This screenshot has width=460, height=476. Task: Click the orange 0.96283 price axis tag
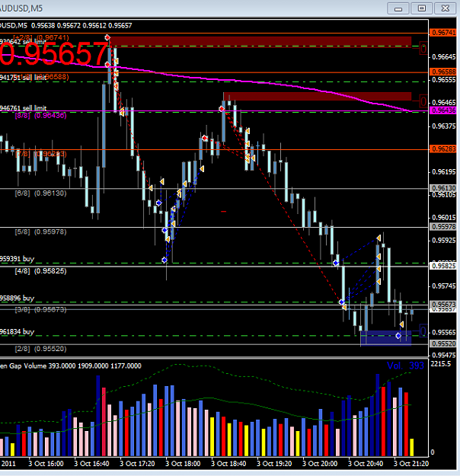pos(443,149)
